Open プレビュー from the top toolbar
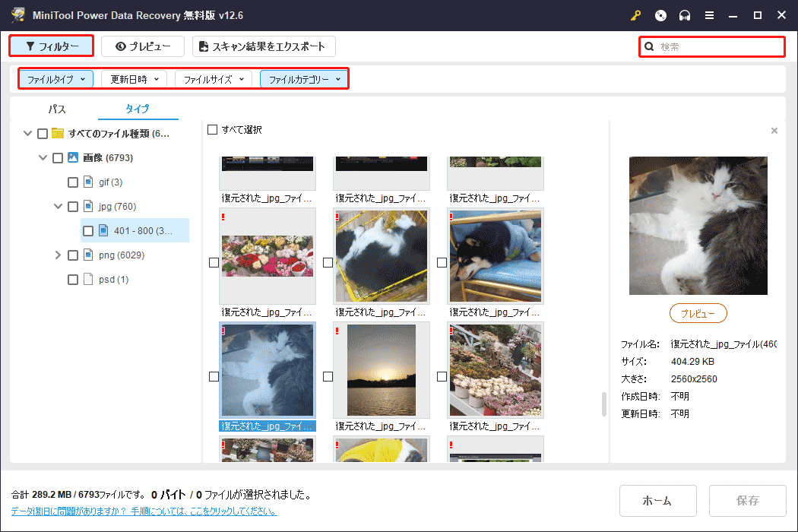This screenshot has width=798, height=532. 142,46
